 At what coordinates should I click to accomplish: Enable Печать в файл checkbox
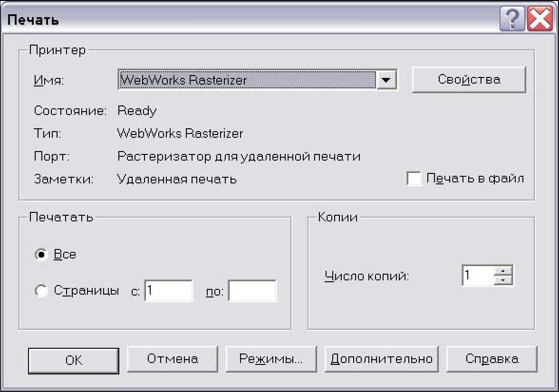point(414,179)
